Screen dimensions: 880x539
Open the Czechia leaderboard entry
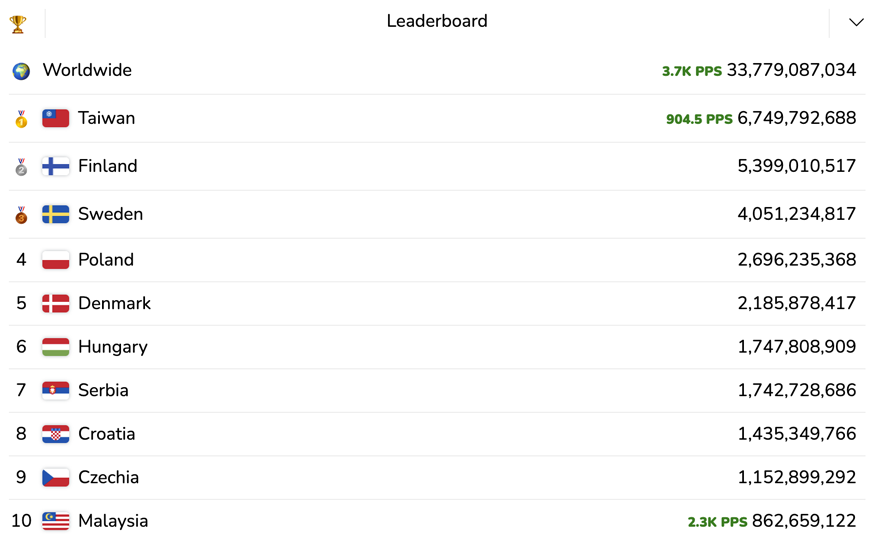[x=108, y=478]
